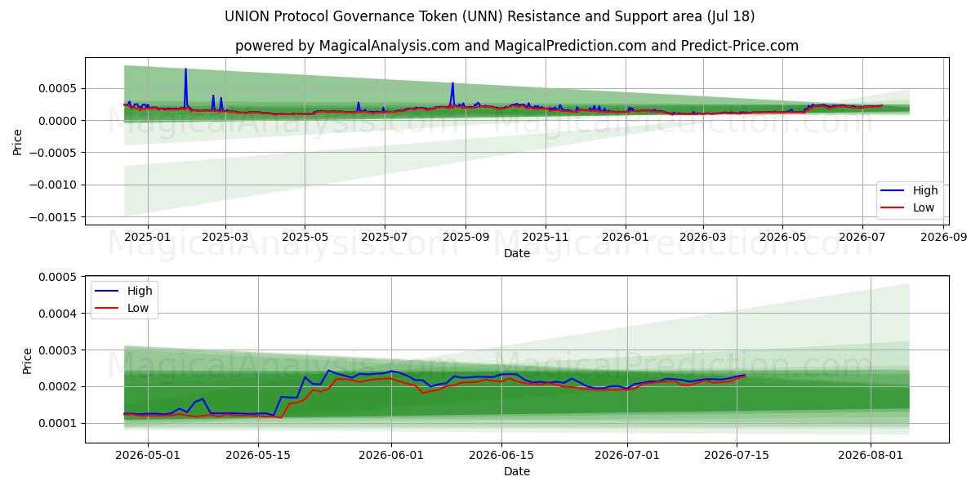
Task: Click the '−0.0010' price tick on the top chart
Action: coord(55,185)
